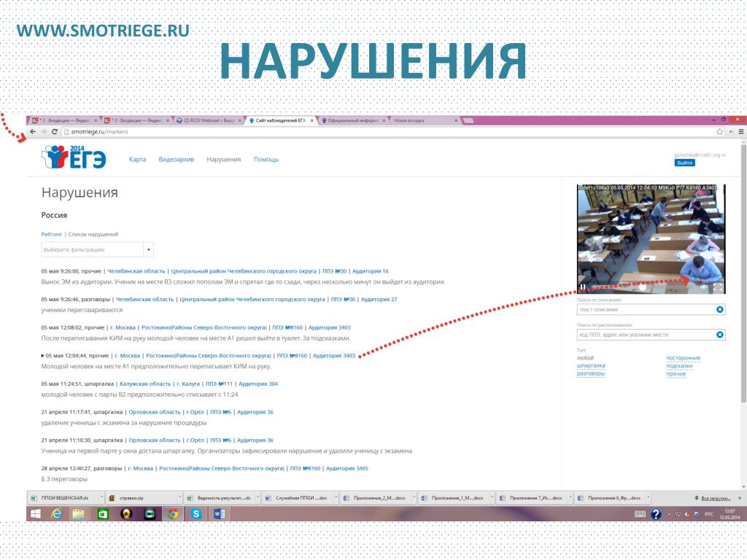Expand options for ППОИ ВЕШЕНСКАЯ.xls download
The image size is (747, 560).
tap(101, 498)
